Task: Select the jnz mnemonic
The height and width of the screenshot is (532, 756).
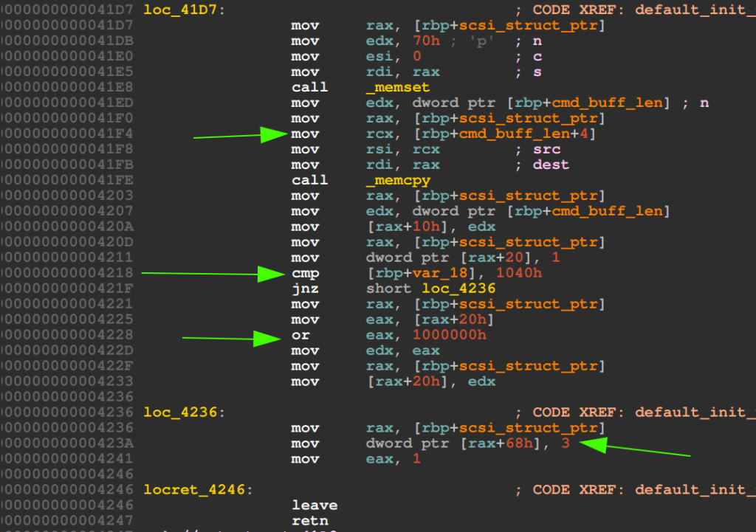Action: point(305,289)
